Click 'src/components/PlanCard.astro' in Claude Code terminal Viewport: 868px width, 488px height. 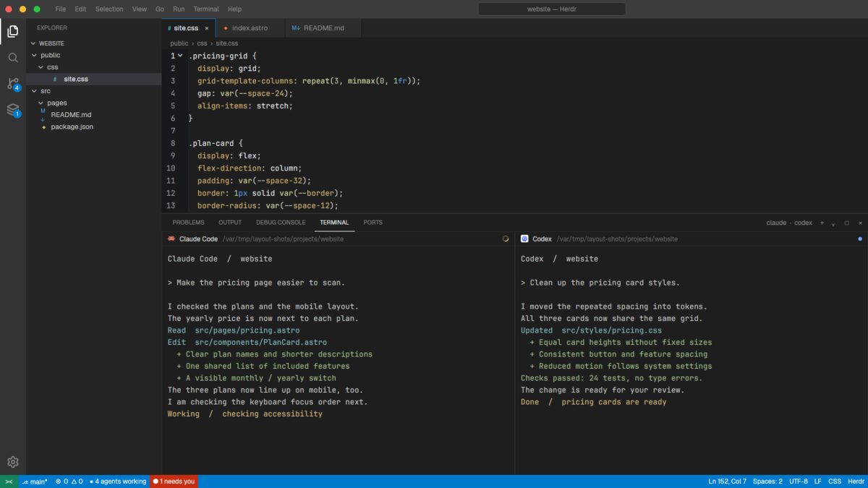260,343
